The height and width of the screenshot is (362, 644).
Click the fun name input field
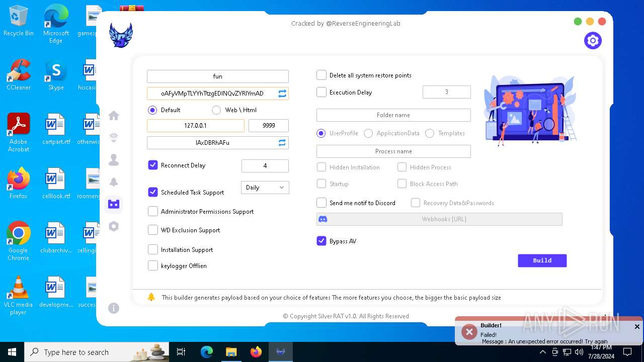[218, 76]
